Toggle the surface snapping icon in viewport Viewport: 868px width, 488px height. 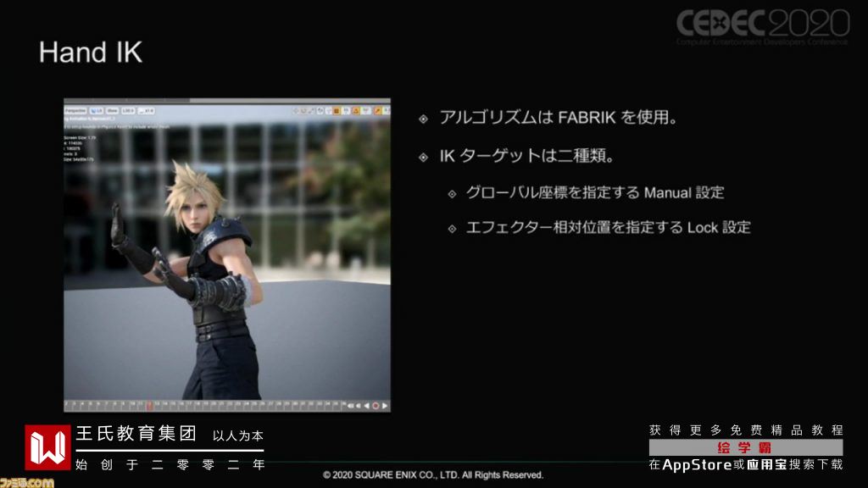click(x=329, y=111)
